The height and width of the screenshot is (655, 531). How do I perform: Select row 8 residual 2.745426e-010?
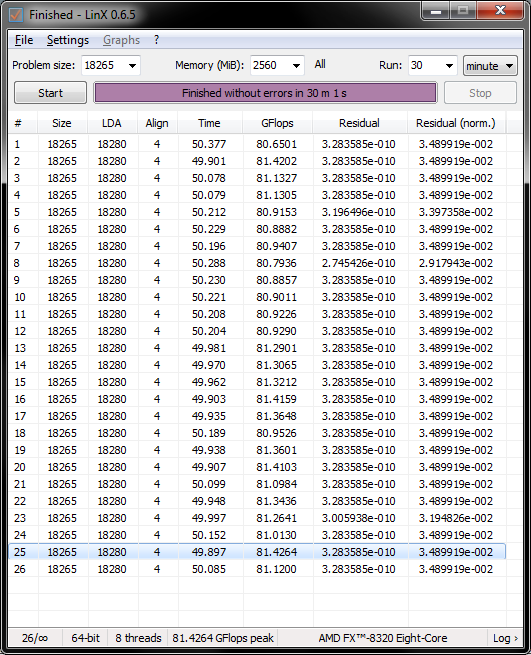(x=358, y=263)
